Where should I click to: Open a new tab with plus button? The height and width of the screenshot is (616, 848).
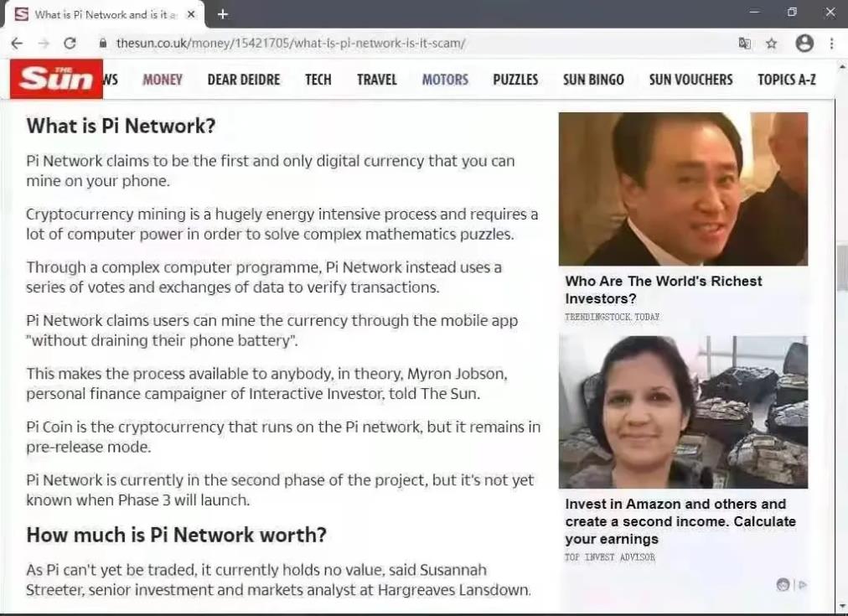click(x=222, y=14)
